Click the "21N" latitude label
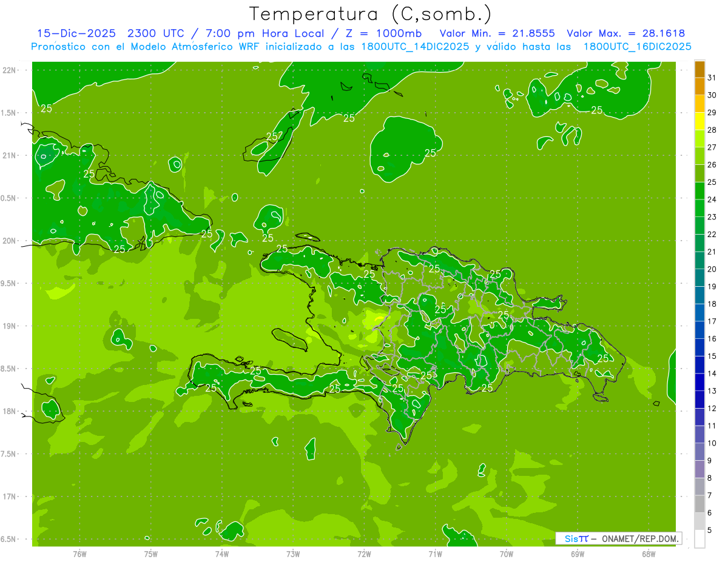Viewport: 728px width, 562px height. [9, 155]
